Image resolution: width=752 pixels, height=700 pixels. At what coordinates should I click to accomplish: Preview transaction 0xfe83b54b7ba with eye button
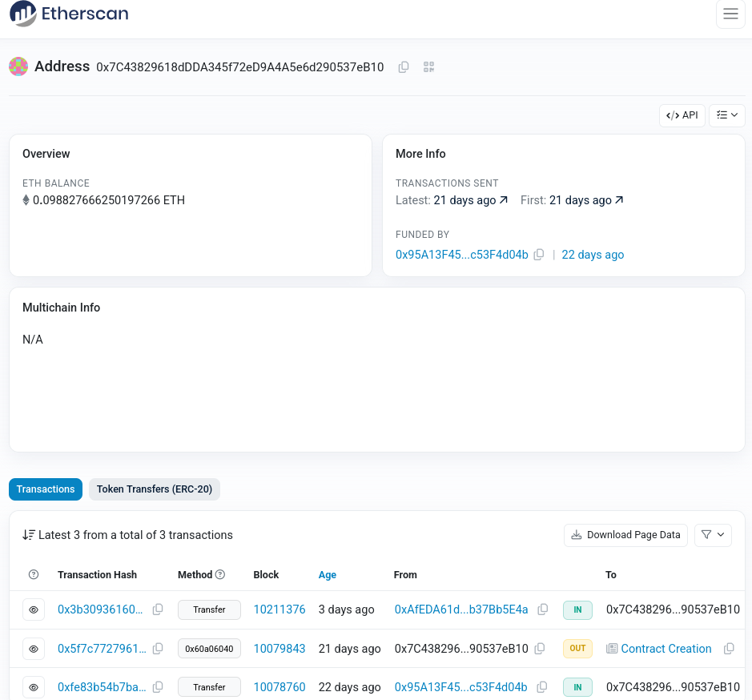click(x=34, y=687)
